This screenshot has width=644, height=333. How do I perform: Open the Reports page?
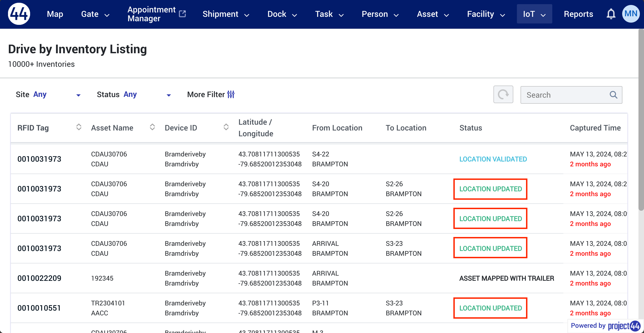[x=578, y=14]
